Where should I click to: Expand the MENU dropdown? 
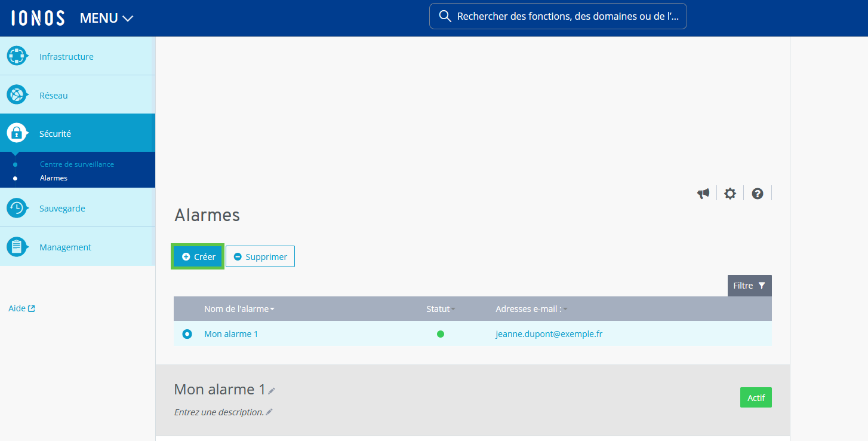(x=106, y=18)
